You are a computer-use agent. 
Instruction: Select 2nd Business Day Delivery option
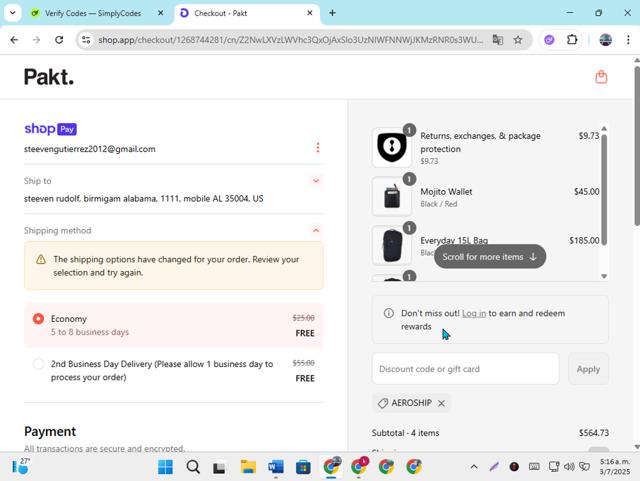[173, 370]
